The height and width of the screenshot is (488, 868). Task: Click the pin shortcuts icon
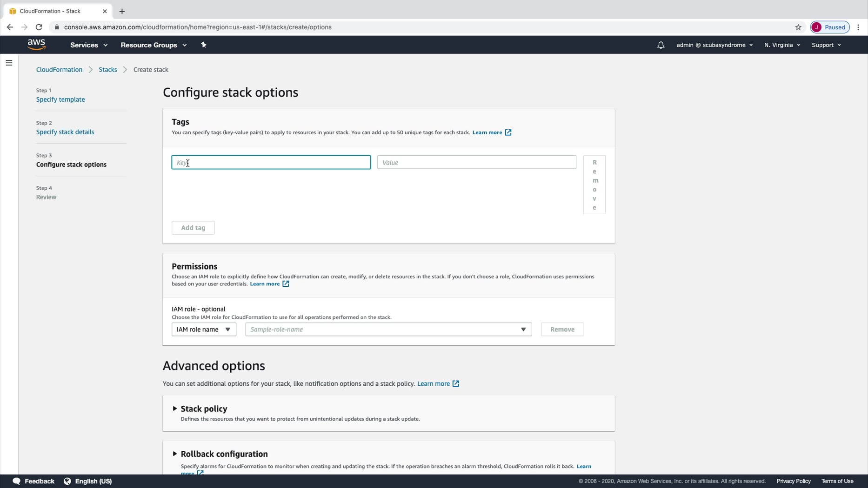(203, 45)
